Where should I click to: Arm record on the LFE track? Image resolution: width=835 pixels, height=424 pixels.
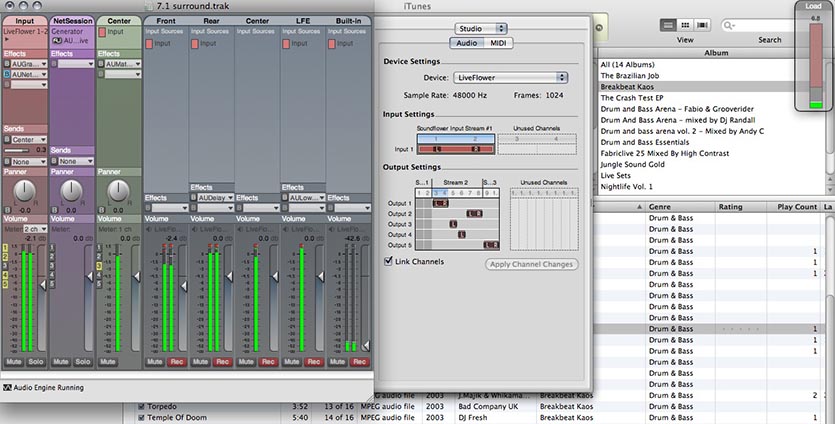click(x=316, y=361)
